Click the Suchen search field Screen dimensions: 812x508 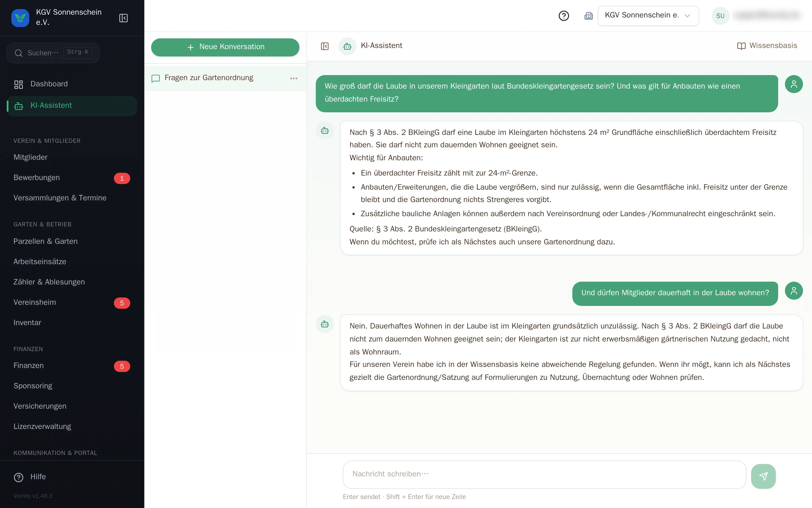pyautogui.click(x=53, y=53)
